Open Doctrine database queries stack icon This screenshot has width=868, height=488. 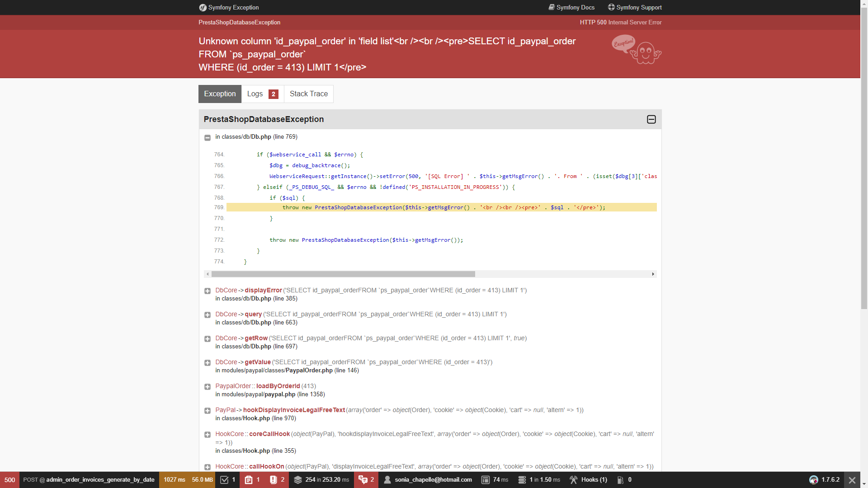pyautogui.click(x=298, y=480)
